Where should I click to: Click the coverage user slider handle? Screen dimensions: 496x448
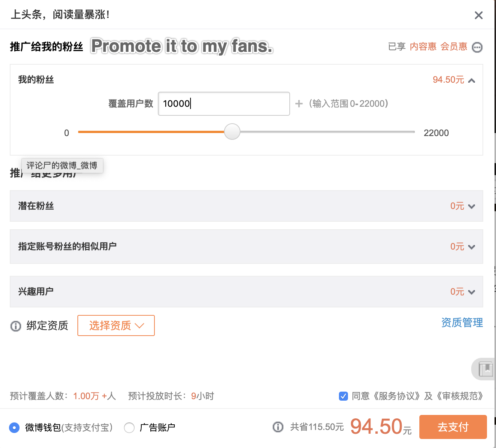click(x=232, y=132)
